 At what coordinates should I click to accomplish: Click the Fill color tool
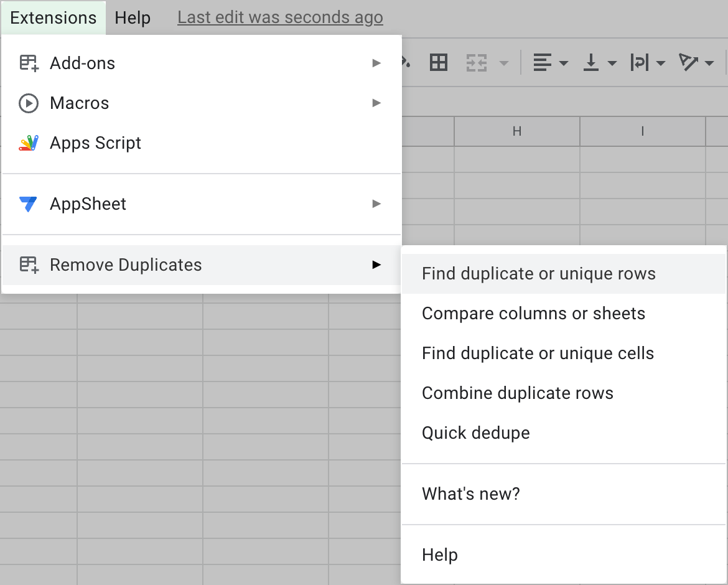403,62
